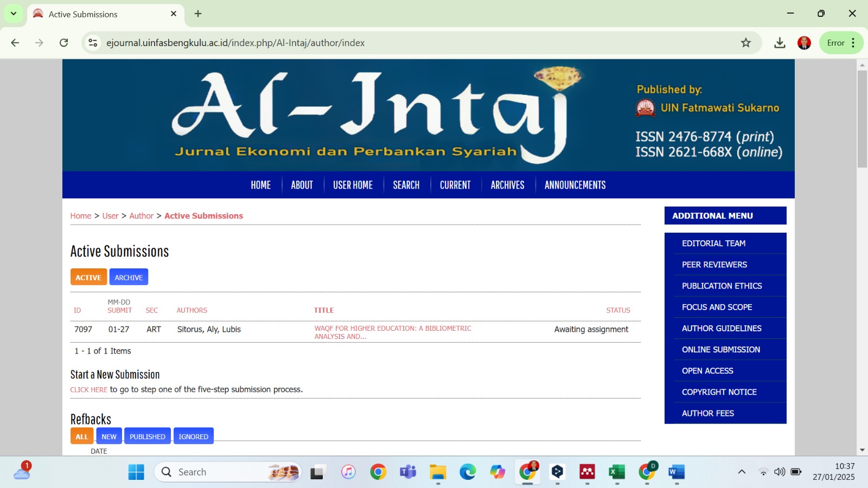The image size is (868, 488).
Task: Bookmark this page with the star icon
Action: (x=746, y=43)
